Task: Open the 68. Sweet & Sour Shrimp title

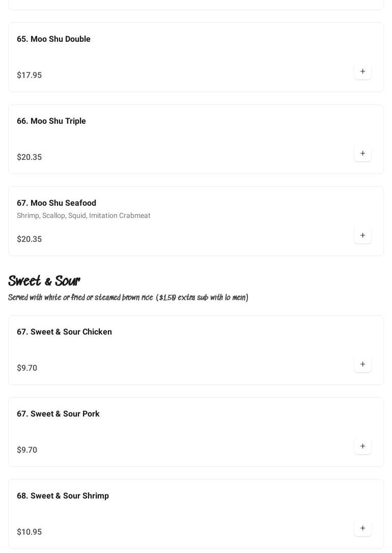Action: pyautogui.click(x=63, y=496)
